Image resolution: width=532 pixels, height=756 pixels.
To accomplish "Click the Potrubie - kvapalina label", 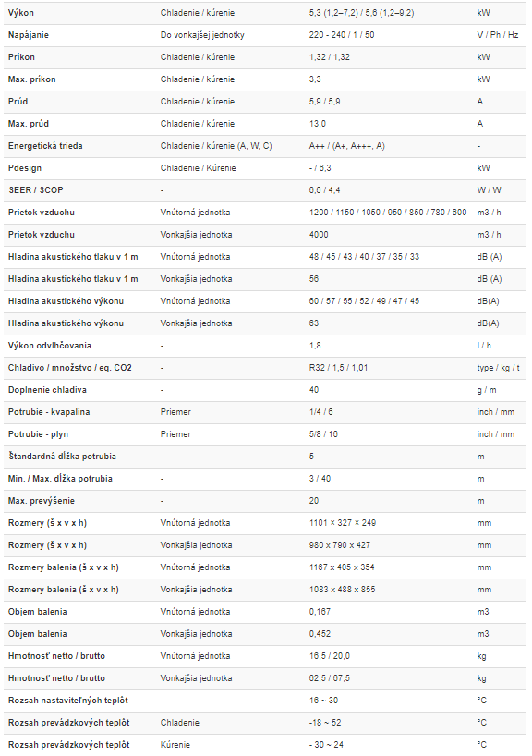I will tap(49, 412).
